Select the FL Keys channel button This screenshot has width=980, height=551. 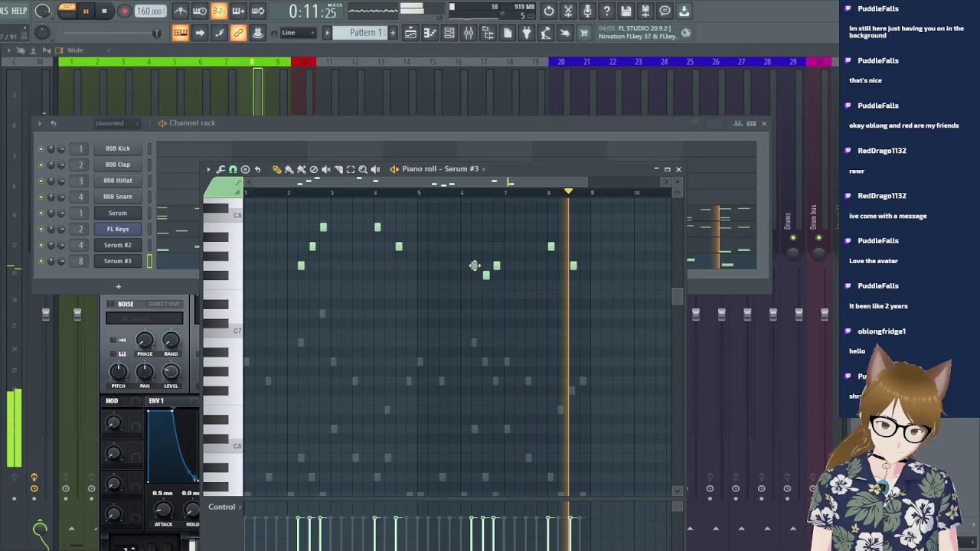[x=118, y=229]
